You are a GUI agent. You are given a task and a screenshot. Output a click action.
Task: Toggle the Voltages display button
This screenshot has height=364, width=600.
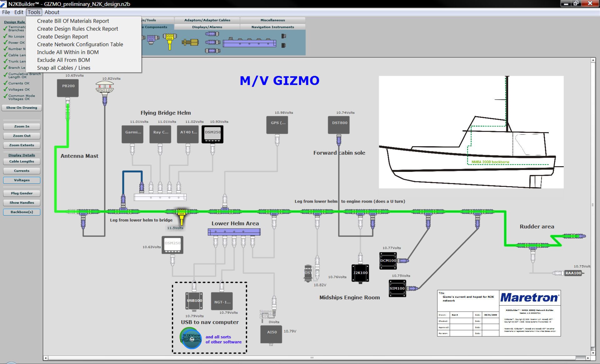(22, 180)
